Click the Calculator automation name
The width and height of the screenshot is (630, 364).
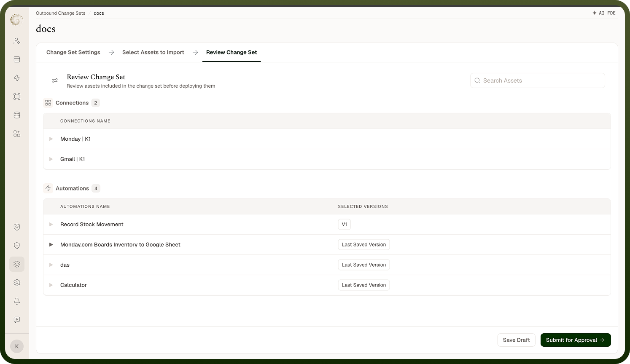point(73,285)
